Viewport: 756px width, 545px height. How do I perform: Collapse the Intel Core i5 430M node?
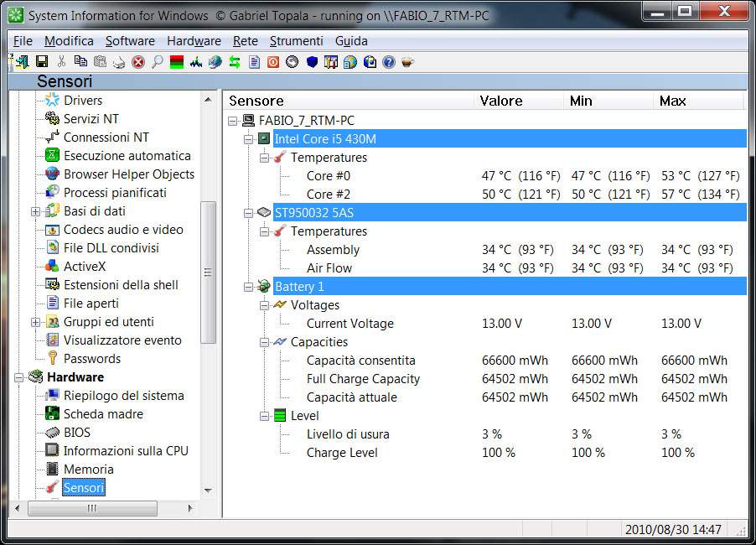248,139
